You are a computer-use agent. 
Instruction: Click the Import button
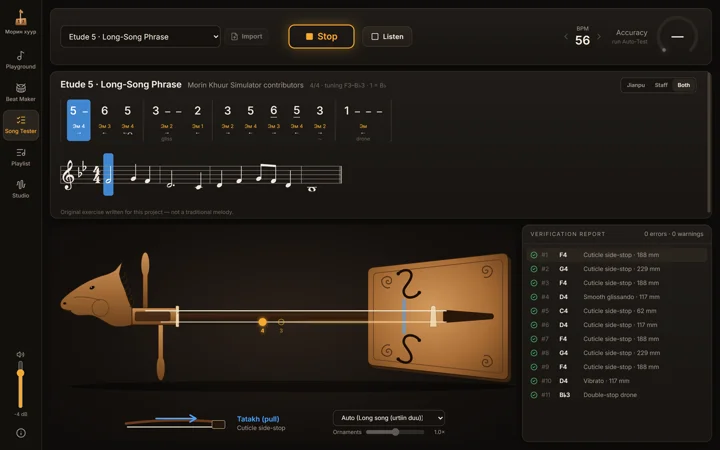click(x=247, y=36)
